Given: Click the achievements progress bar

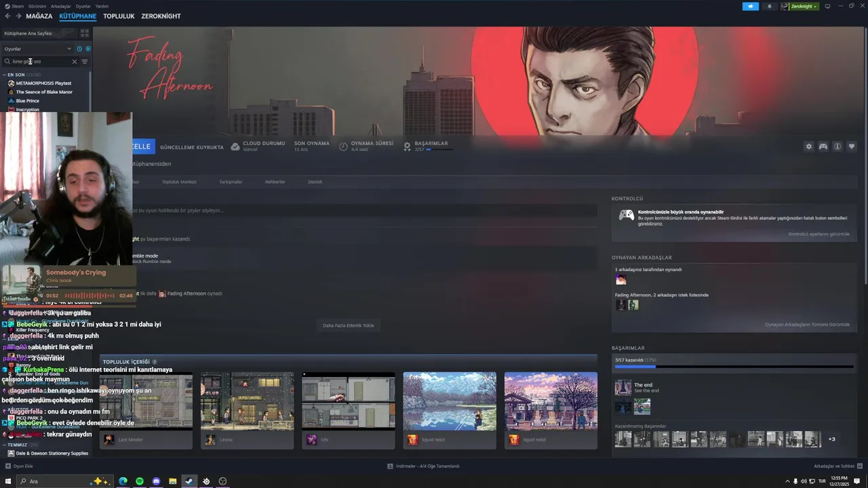Looking at the screenshot, I should click(x=734, y=367).
